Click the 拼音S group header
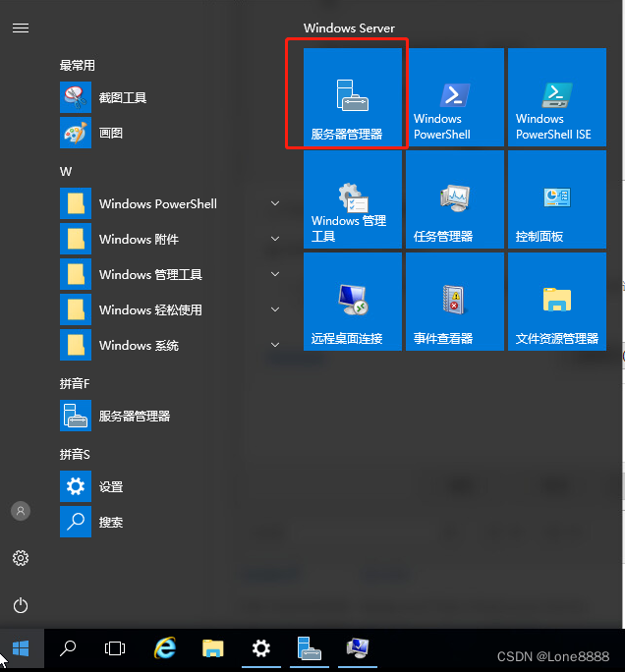This screenshot has height=672, width=625. click(75, 454)
